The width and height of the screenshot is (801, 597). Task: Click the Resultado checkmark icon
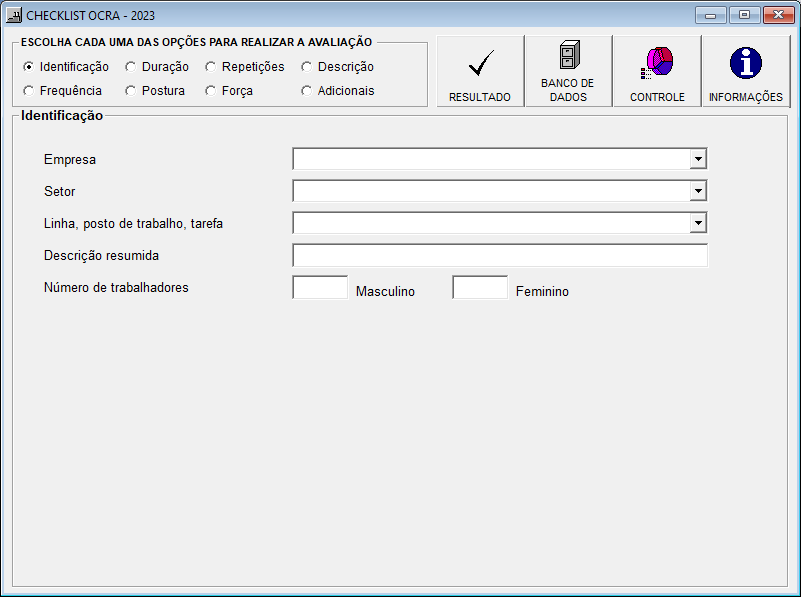480,65
